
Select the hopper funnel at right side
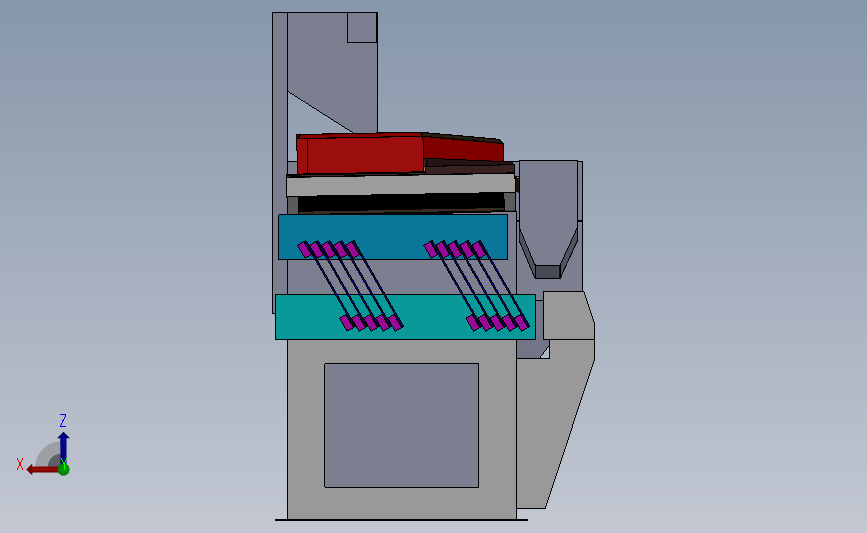click(548, 219)
